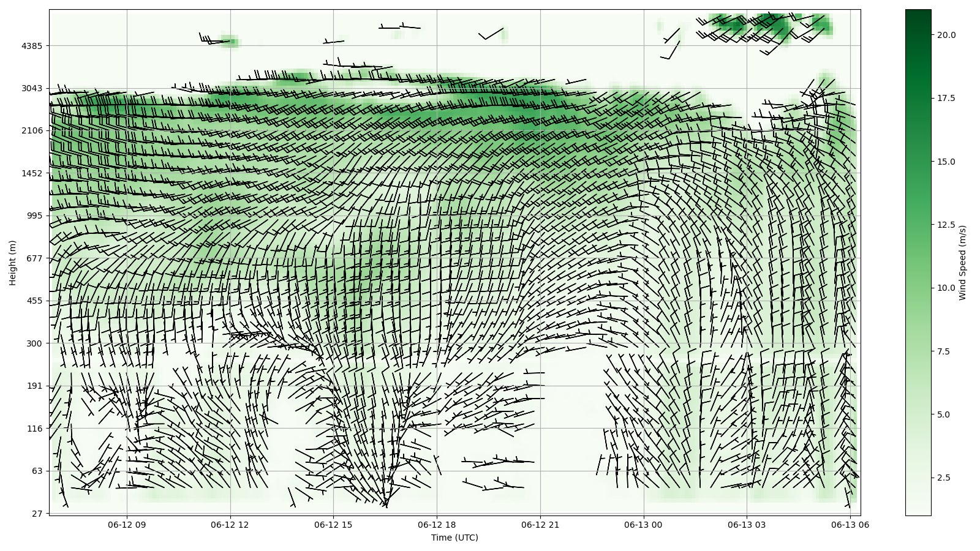Viewport: 980px width, 551px height.
Task: Select the 15.0 tick on the colorbar
Action: 946,162
